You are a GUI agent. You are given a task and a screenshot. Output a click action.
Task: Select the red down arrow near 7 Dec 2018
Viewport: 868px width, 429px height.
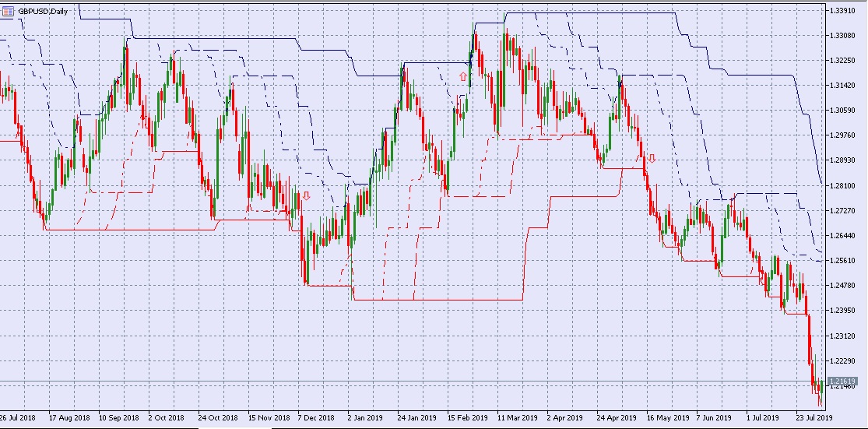click(x=306, y=196)
